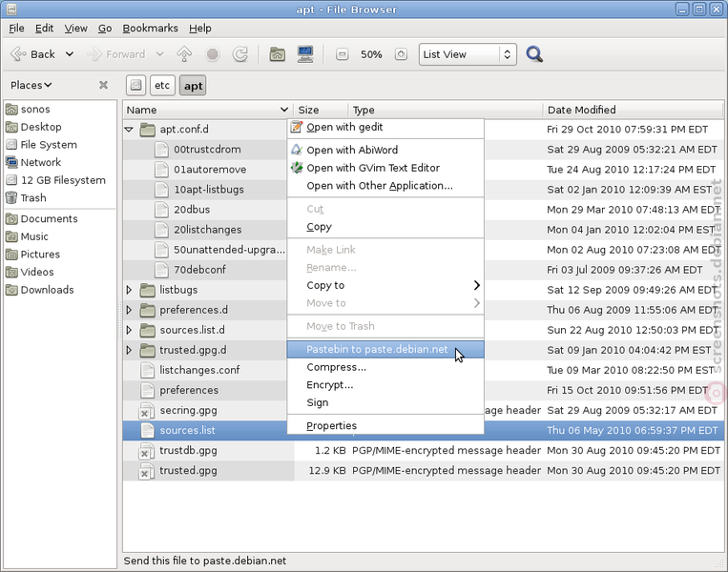
Task: Select the 20listchanges file
Action: 208,230
